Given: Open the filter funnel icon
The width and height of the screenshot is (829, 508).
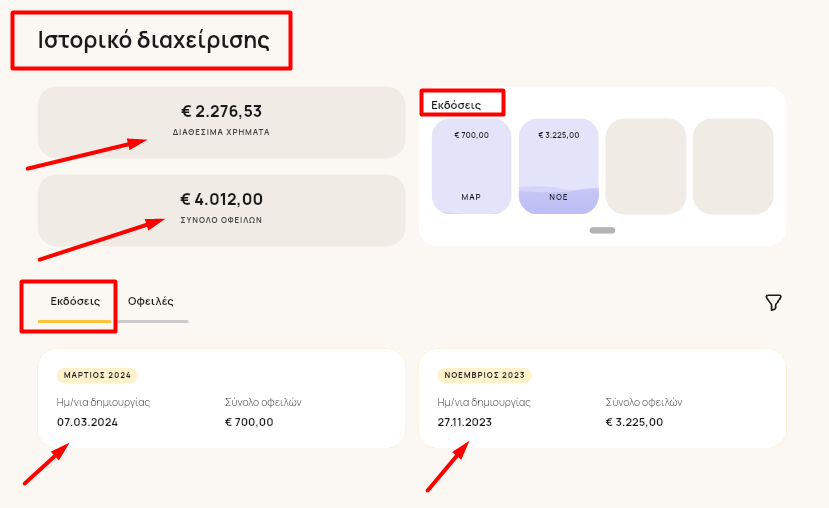Looking at the screenshot, I should [773, 302].
